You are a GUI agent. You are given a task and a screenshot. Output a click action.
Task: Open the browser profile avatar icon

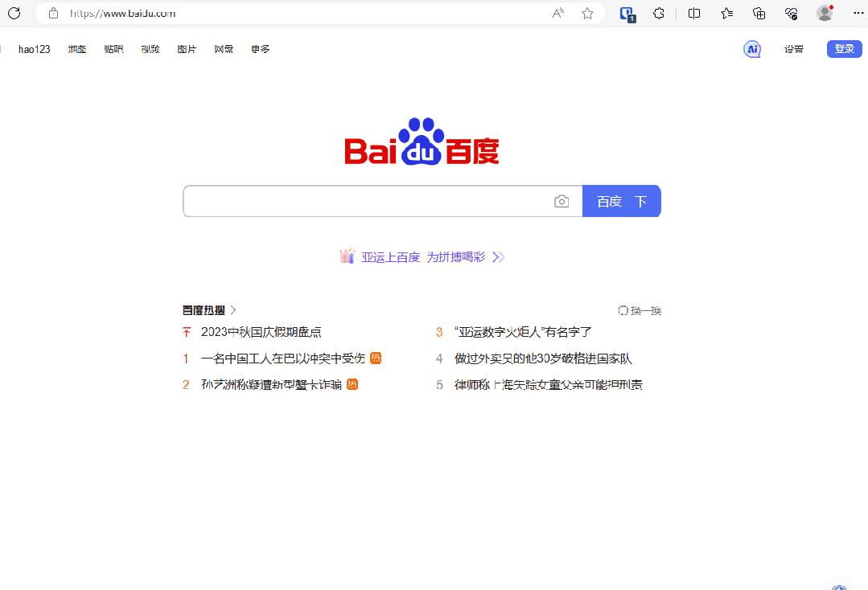point(824,13)
